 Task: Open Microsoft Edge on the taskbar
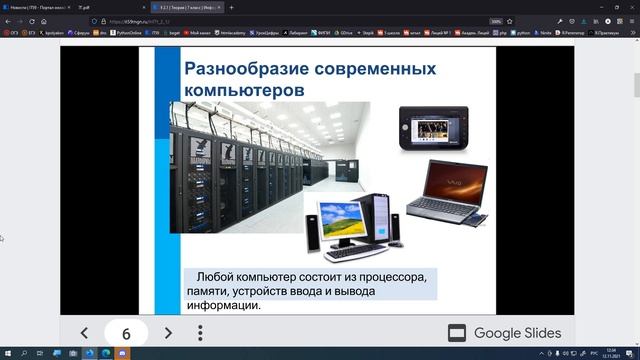(x=106, y=353)
